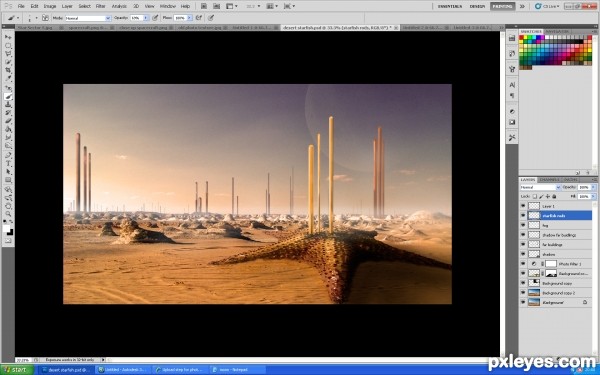Image resolution: width=600 pixels, height=375 pixels.
Task: Open the layer blend mode dropdown
Action: (x=540, y=187)
